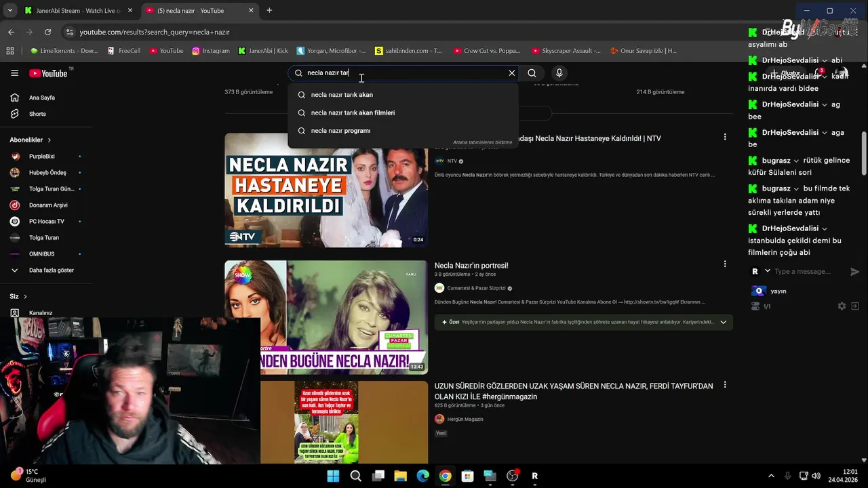Image resolution: width=868 pixels, height=488 pixels.
Task: Open Necla Nazır'ın portresi video title
Action: [x=471, y=266]
